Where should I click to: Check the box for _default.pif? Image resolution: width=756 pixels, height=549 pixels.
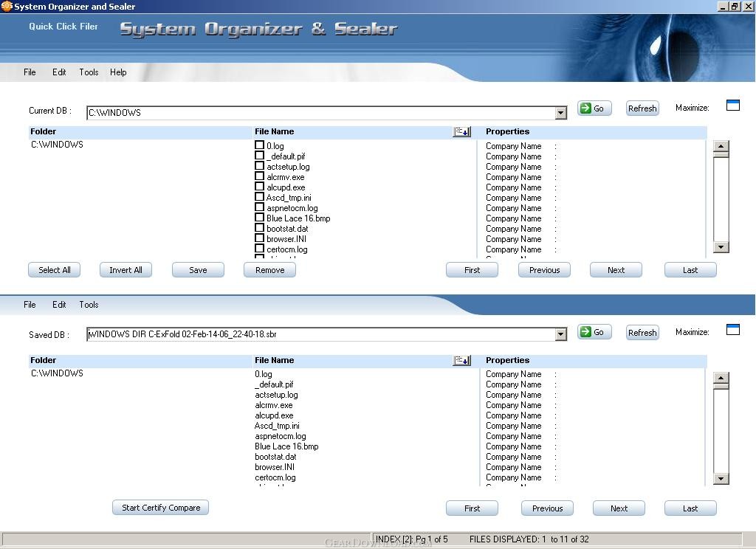(x=259, y=155)
